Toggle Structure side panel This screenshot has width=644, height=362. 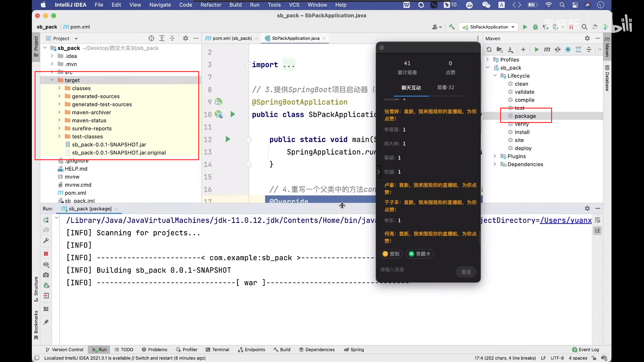[36, 289]
